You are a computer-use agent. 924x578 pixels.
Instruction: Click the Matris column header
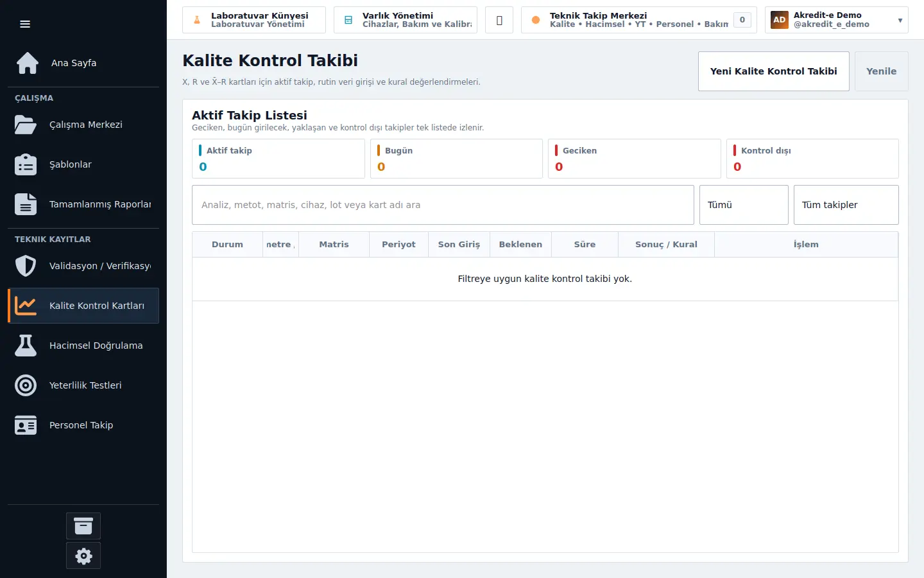(334, 245)
